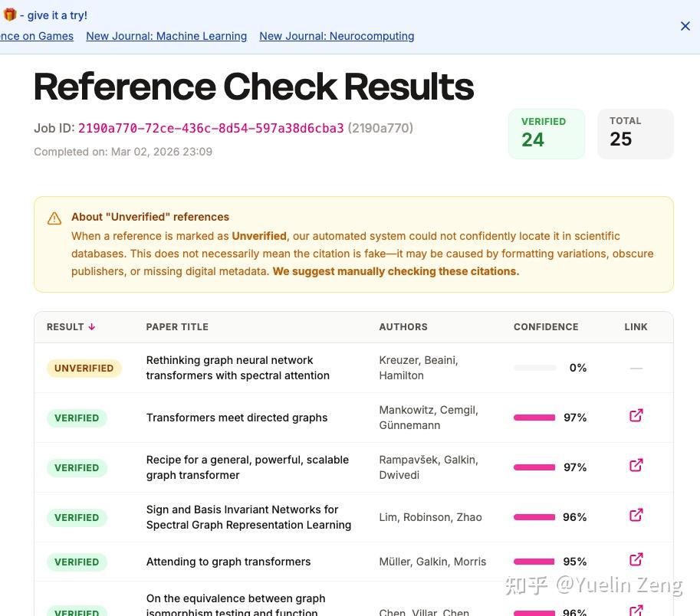This screenshot has height=616, width=700.
Task: Open external link for Sign and Basis Invariant Networks
Action: [x=636, y=515]
